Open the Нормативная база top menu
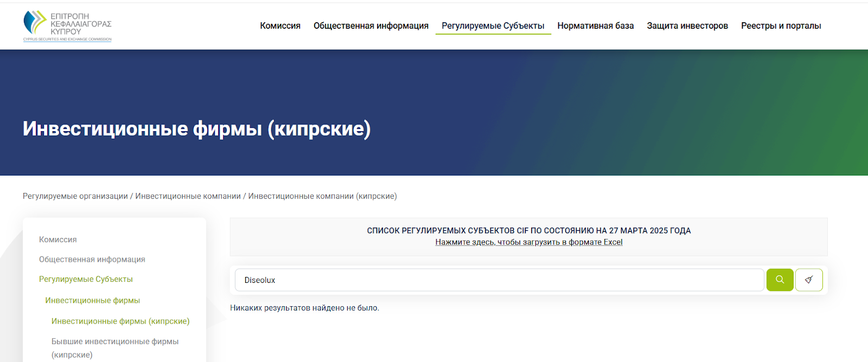Image resolution: width=868 pixels, height=362 pixels. [x=596, y=26]
